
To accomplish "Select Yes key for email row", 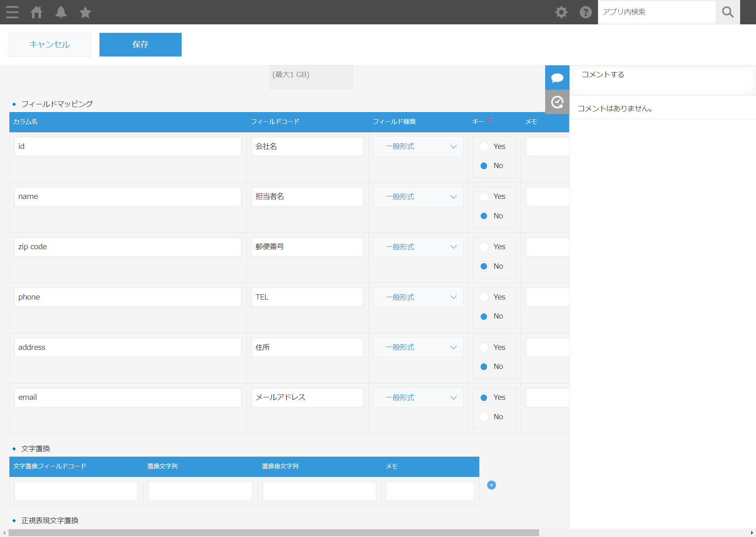I will [484, 398].
